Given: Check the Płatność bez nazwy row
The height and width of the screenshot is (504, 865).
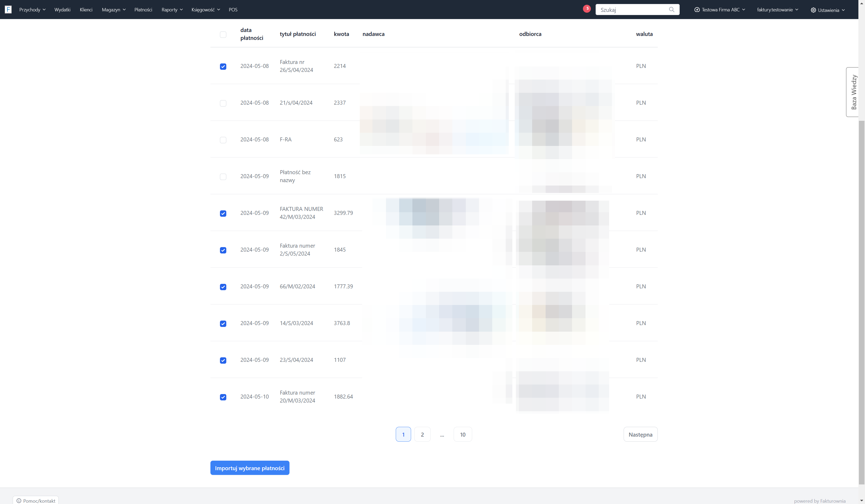Looking at the screenshot, I should pyautogui.click(x=223, y=176).
